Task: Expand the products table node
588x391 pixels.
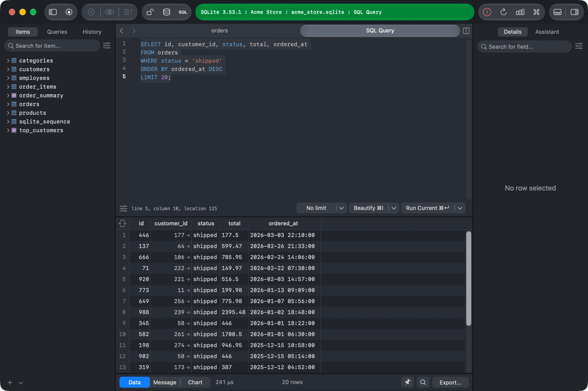Action: (8, 113)
